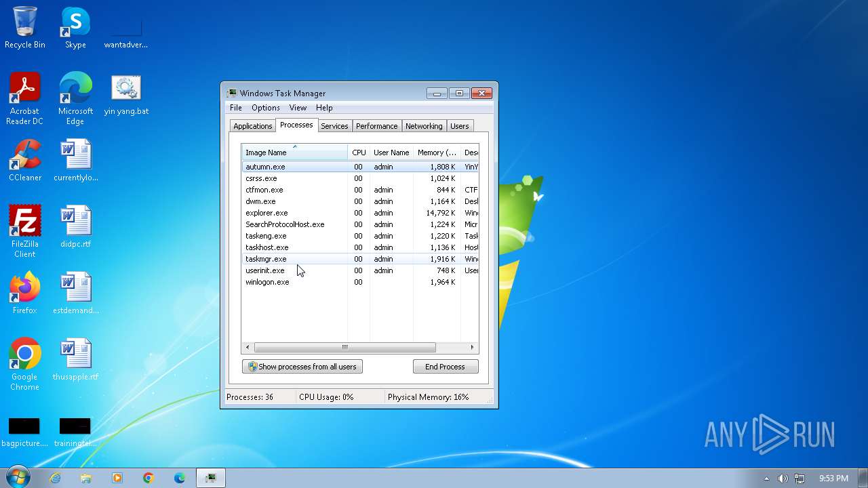Click the horizontal scrollbar thumb in process list

344,348
